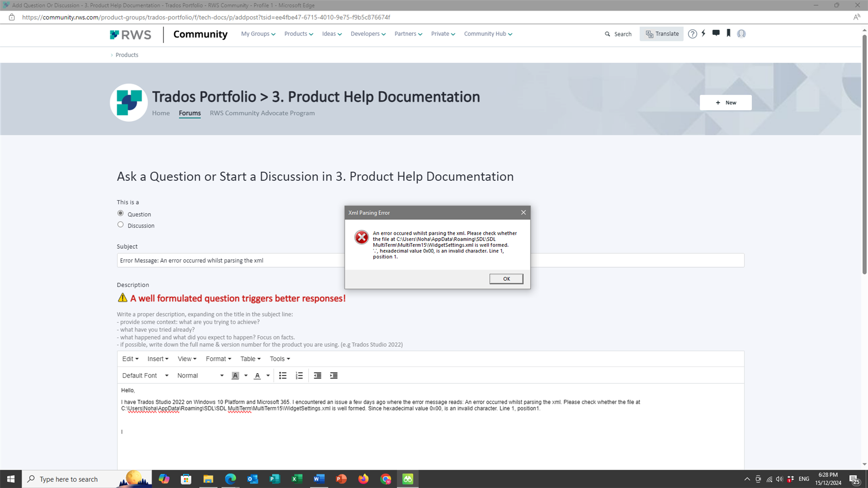
Task: Open Chrome from the taskbar
Action: pyautogui.click(x=386, y=479)
